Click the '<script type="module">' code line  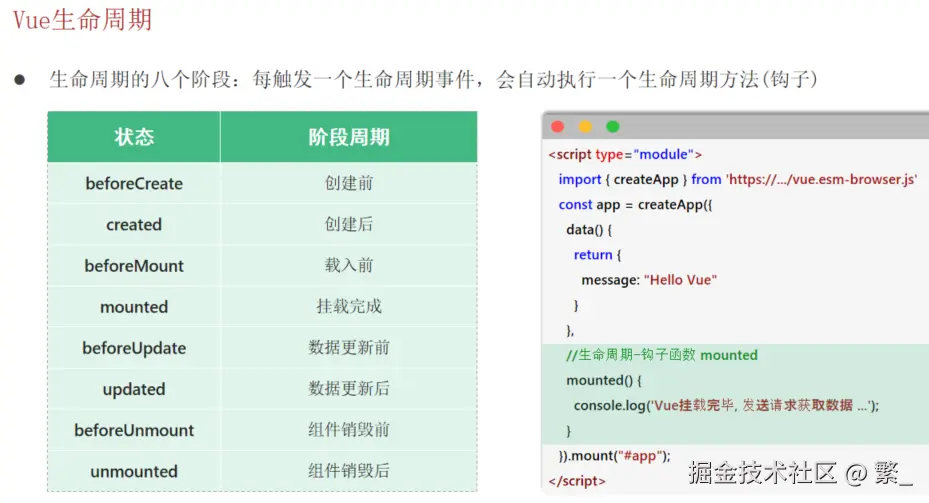click(x=625, y=155)
